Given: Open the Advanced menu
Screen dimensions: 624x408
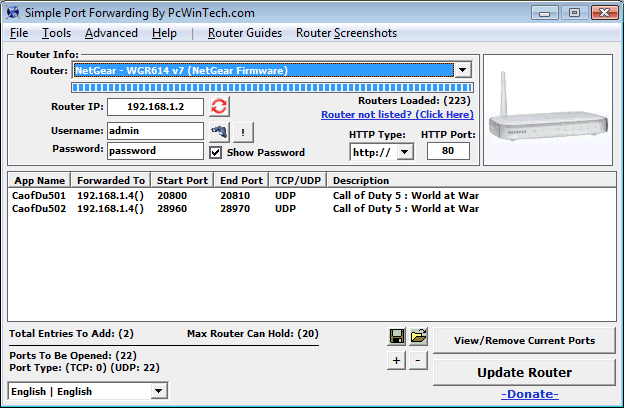Looking at the screenshot, I should [111, 33].
